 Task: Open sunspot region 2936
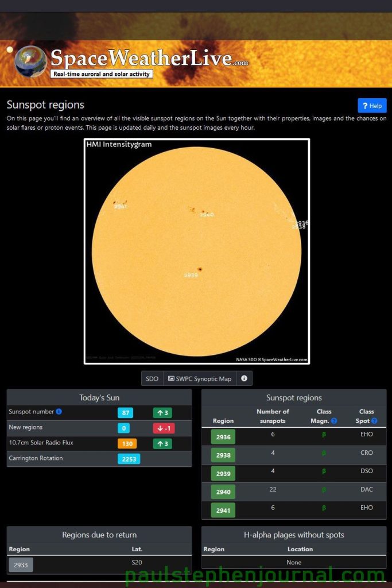click(x=223, y=437)
